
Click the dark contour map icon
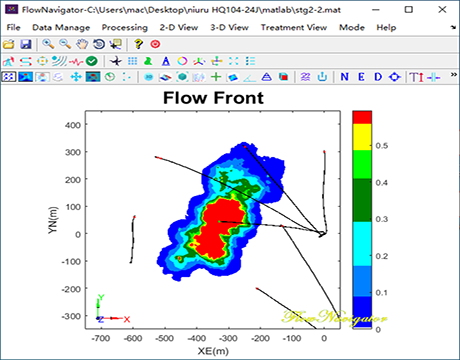click(93, 77)
